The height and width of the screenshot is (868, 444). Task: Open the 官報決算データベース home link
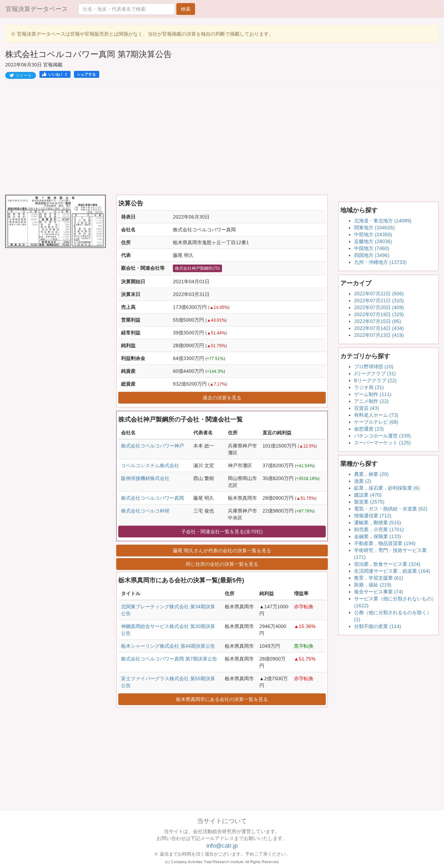(36, 9)
